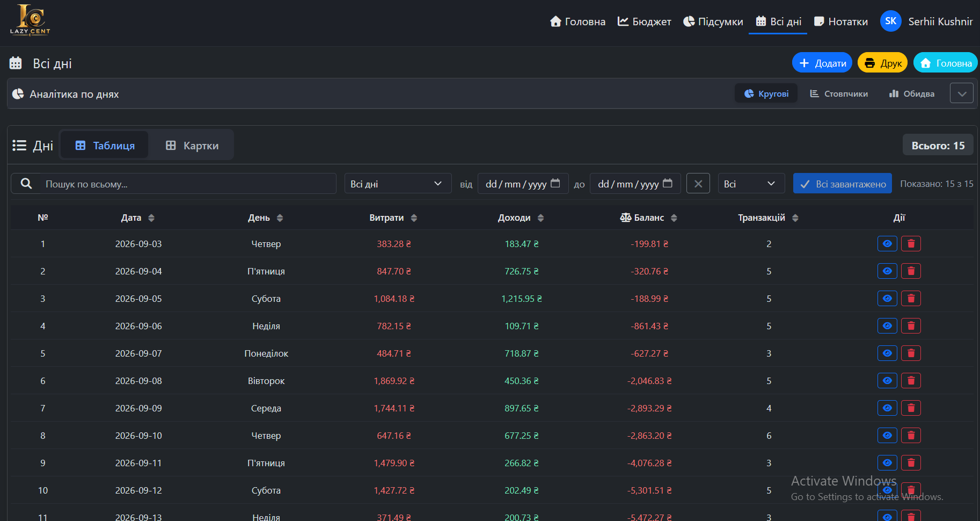Screen dimensions: 980x521
Task: Click the cyan Головна button
Action: (946, 63)
